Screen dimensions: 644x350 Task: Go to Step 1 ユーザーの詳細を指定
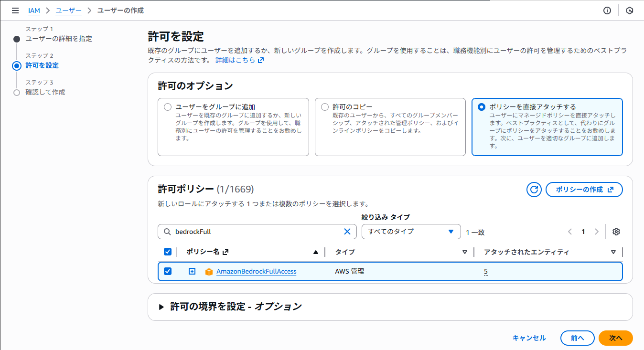point(59,39)
